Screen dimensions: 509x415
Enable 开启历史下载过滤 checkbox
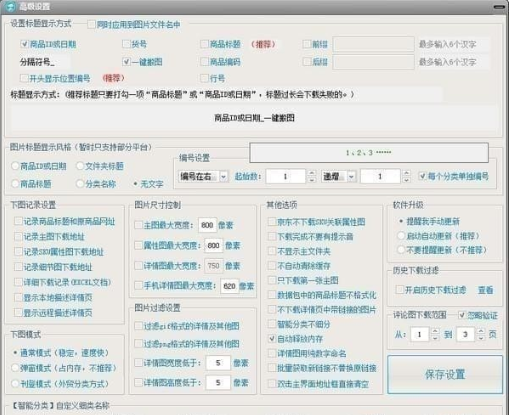[399, 289]
